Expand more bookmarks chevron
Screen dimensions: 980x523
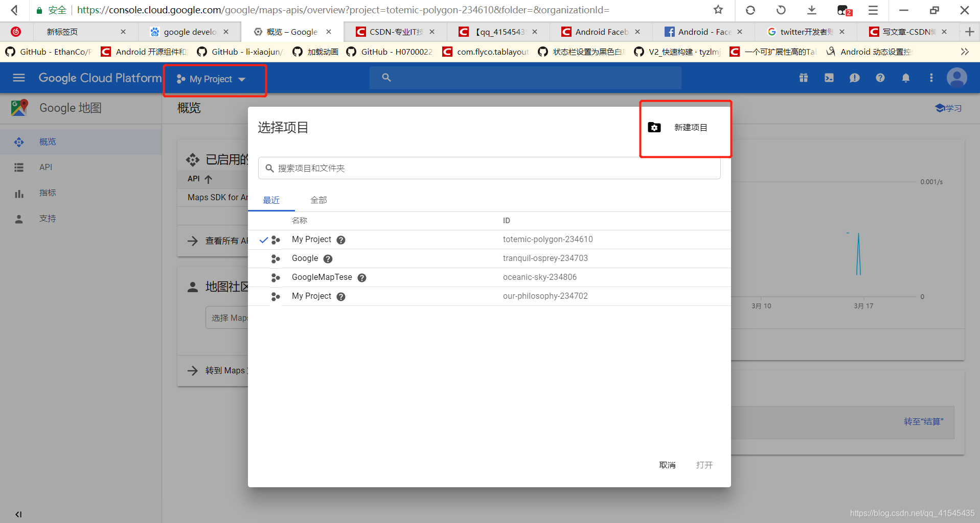pos(965,52)
